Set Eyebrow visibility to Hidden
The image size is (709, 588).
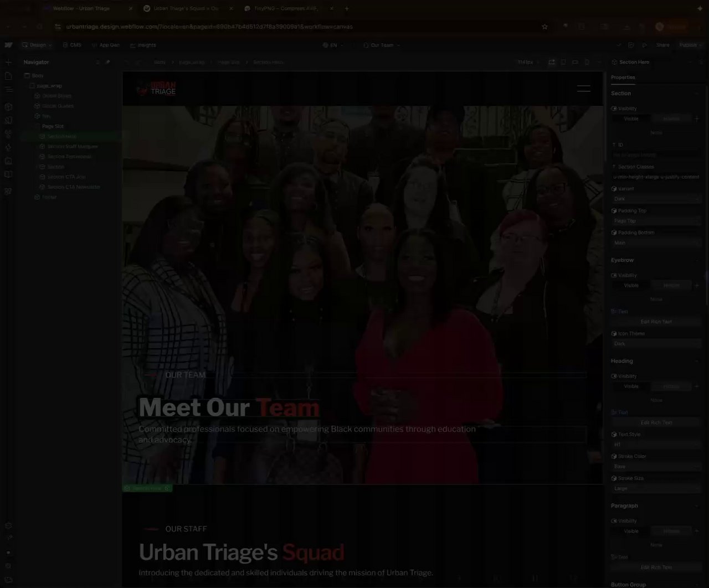671,285
